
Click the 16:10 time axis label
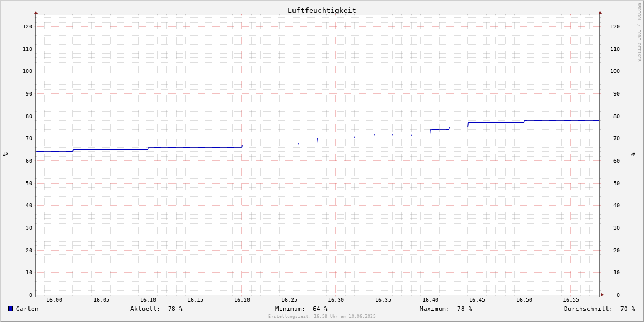[148, 300]
